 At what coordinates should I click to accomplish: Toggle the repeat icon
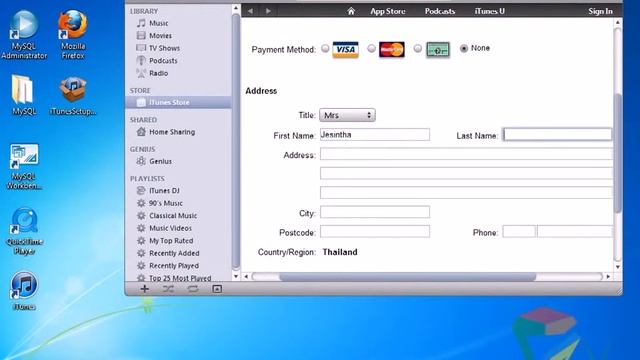pyautogui.click(x=193, y=289)
